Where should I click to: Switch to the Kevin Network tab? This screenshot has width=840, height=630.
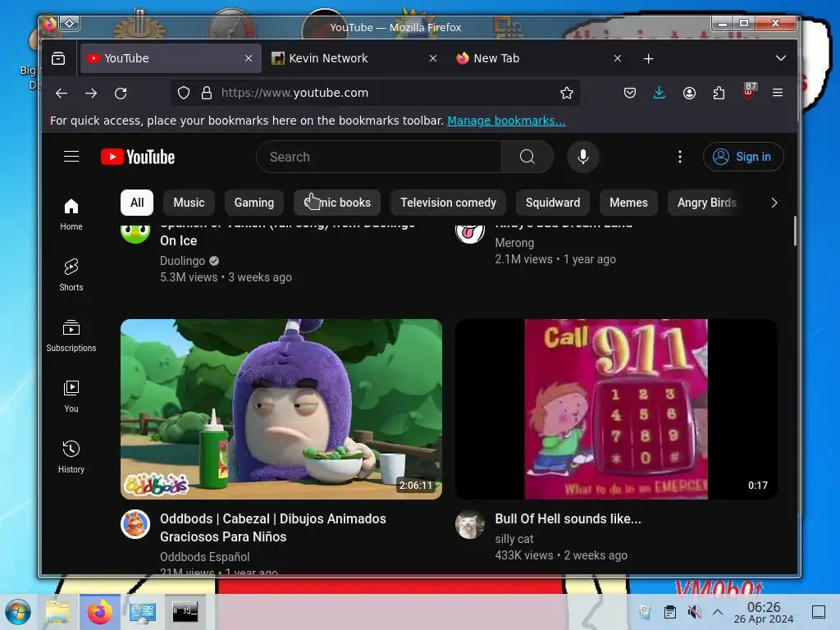point(354,58)
